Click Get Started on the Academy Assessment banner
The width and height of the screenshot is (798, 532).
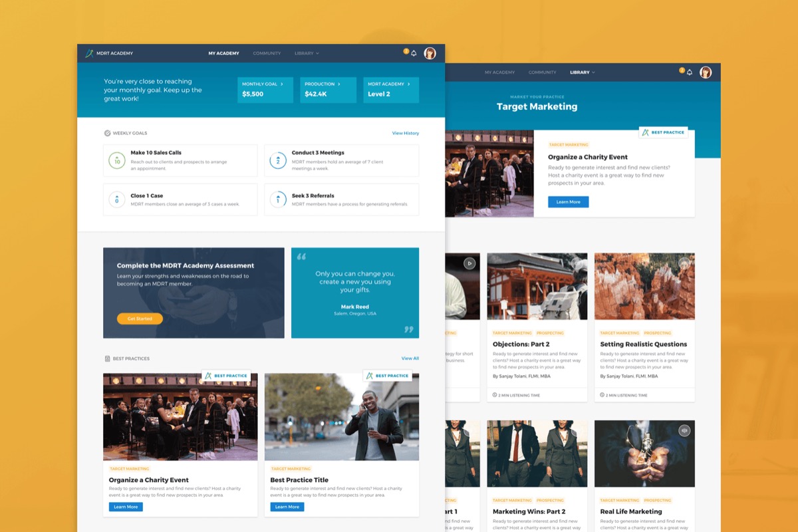[x=139, y=319]
